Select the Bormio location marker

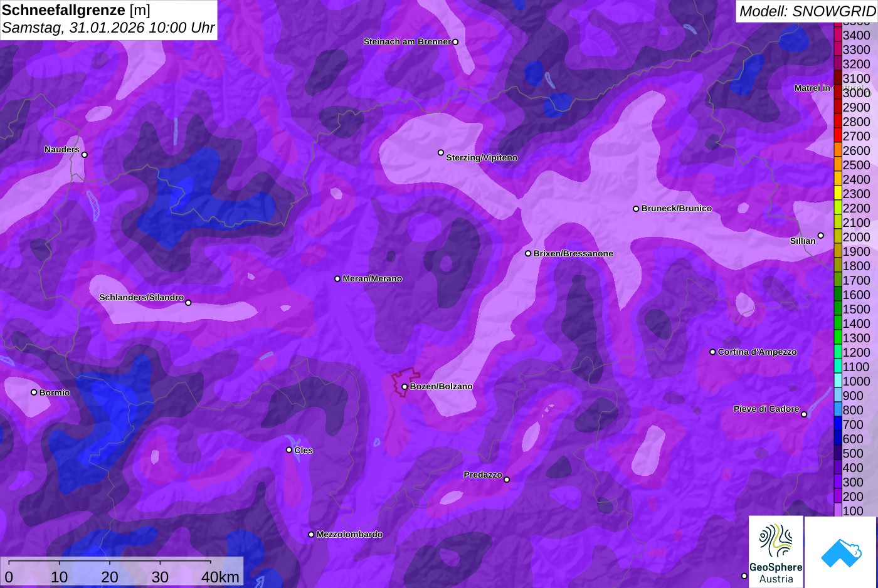tap(34, 392)
